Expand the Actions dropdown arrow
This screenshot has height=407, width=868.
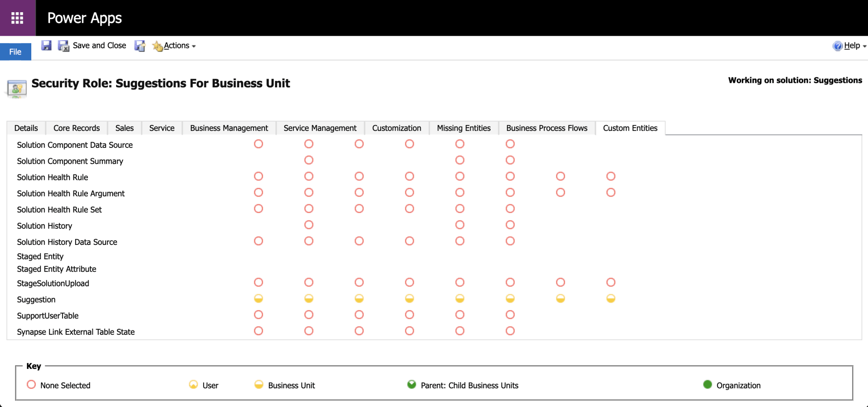[x=194, y=46]
